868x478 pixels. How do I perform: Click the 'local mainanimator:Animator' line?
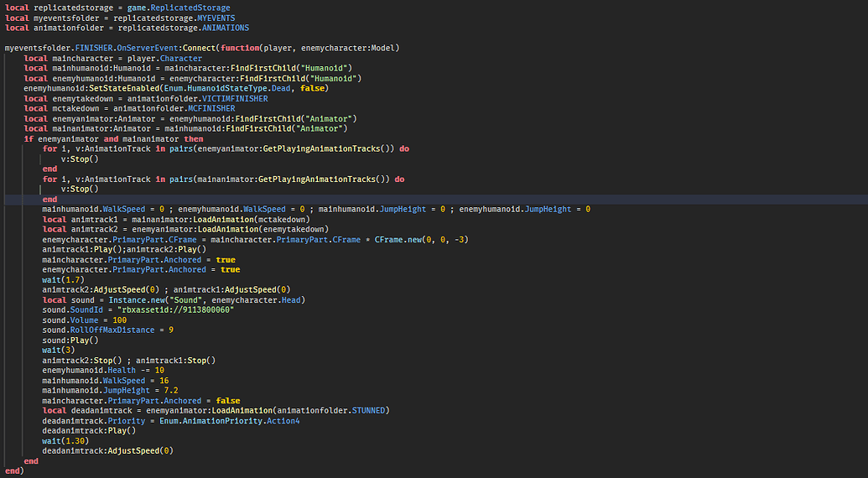(185, 129)
